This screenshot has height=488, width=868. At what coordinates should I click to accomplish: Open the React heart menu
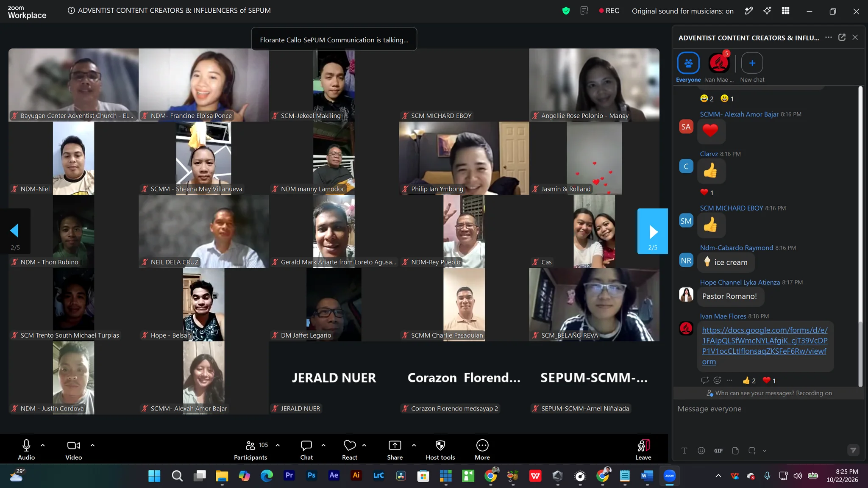coord(350,450)
